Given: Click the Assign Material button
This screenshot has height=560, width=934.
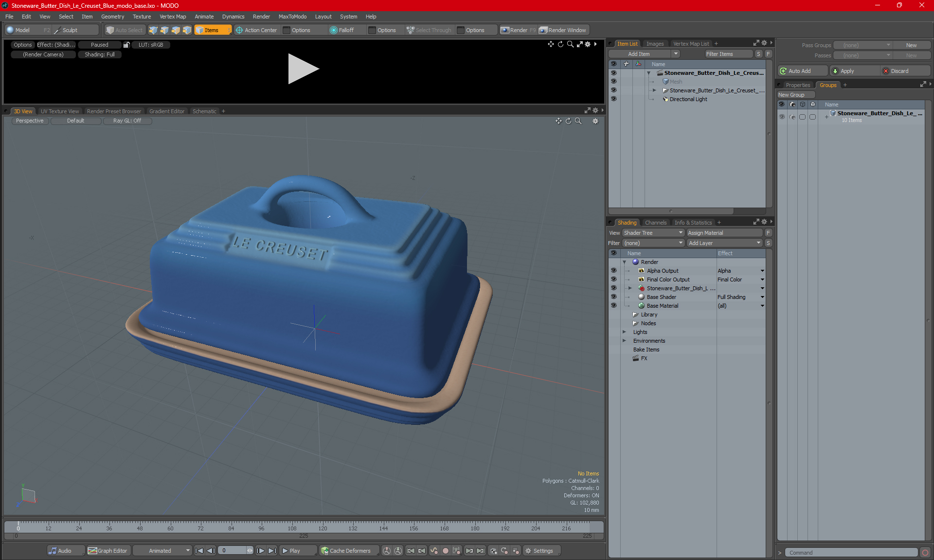Looking at the screenshot, I should click(x=725, y=233).
